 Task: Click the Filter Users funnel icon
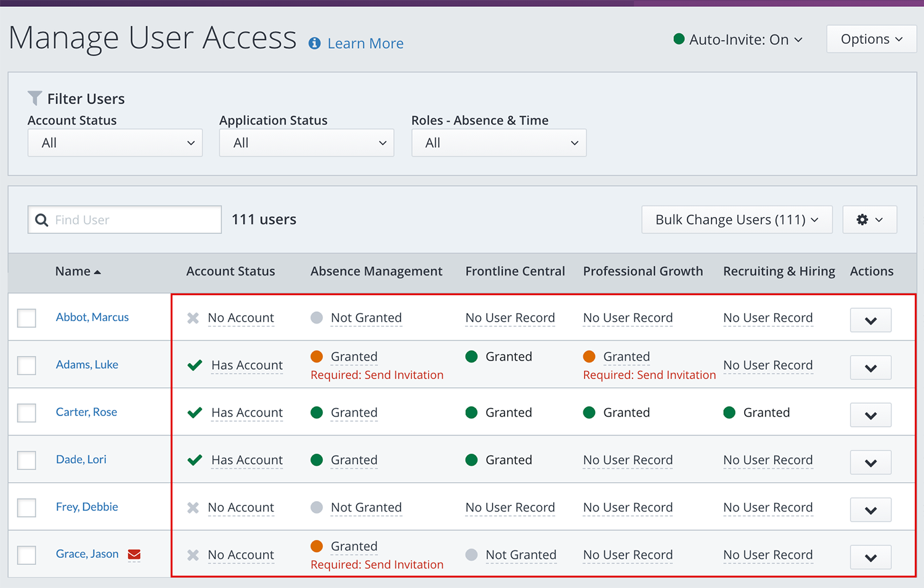[x=35, y=99]
